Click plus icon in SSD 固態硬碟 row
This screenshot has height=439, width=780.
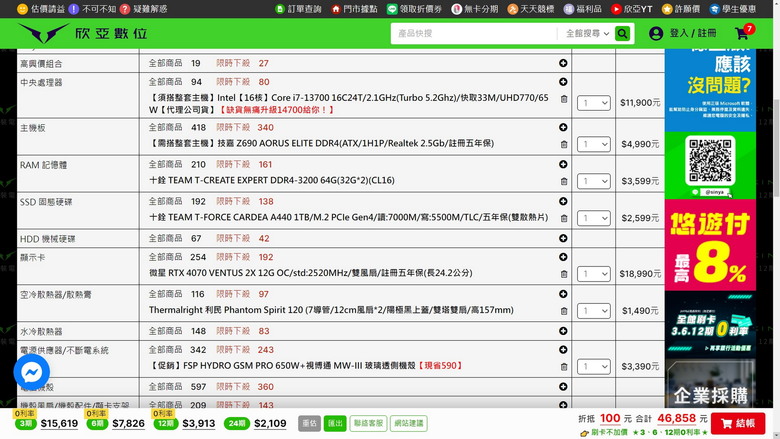click(563, 201)
